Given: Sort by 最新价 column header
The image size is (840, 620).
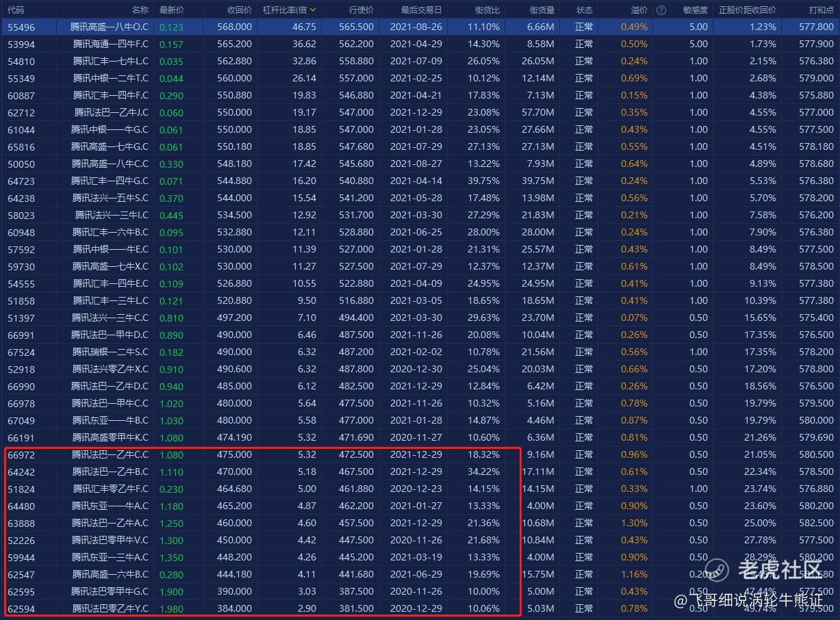Looking at the screenshot, I should 171,10.
